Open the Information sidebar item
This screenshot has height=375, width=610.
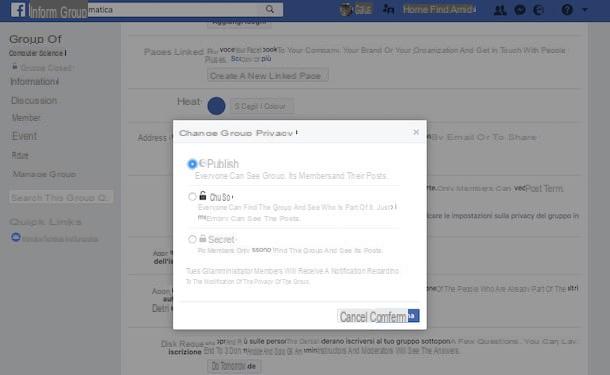[x=34, y=82]
